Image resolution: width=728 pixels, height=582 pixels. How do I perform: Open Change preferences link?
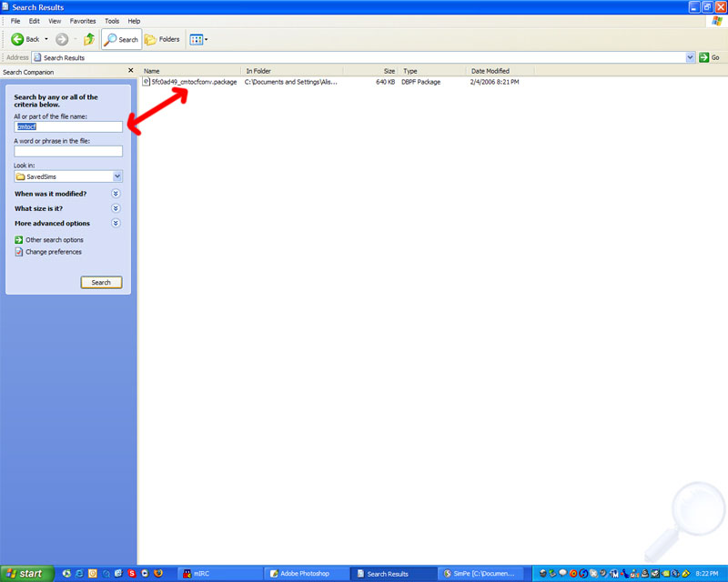click(54, 252)
